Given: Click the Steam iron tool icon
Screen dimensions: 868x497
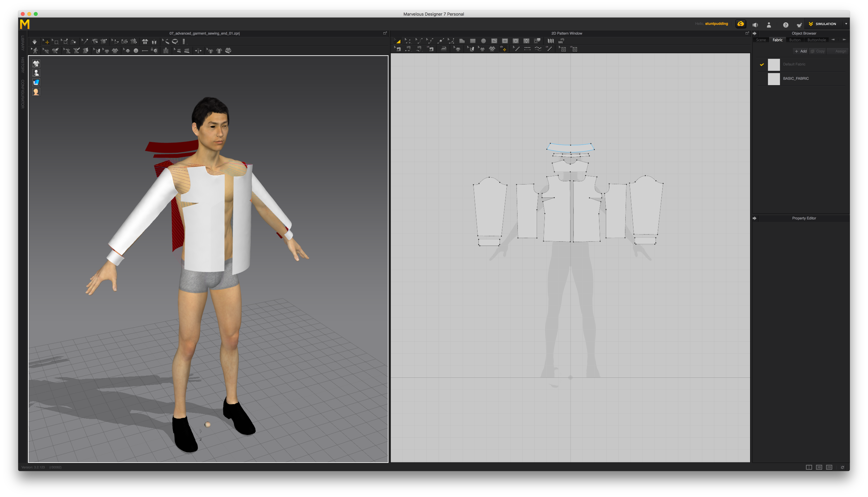Looking at the screenshot, I should coord(443,49).
